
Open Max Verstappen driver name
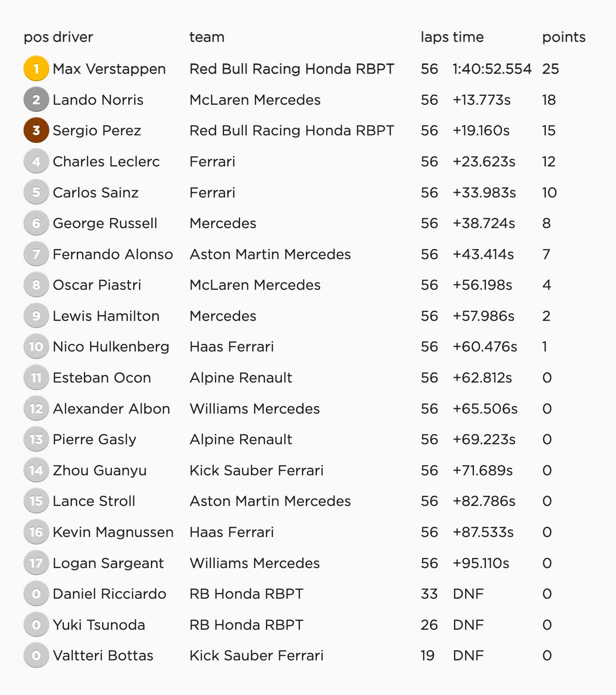coord(109,69)
